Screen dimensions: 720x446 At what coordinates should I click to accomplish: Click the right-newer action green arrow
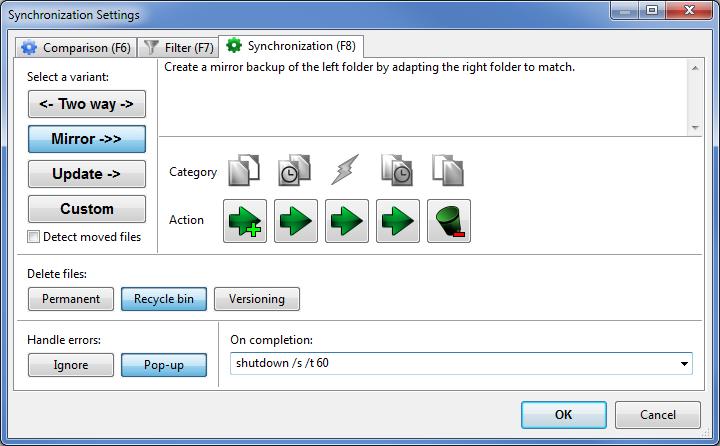point(398,221)
